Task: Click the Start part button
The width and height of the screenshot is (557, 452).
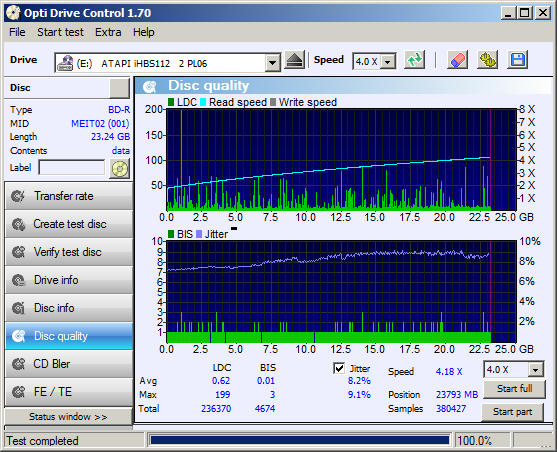Action: (512, 412)
